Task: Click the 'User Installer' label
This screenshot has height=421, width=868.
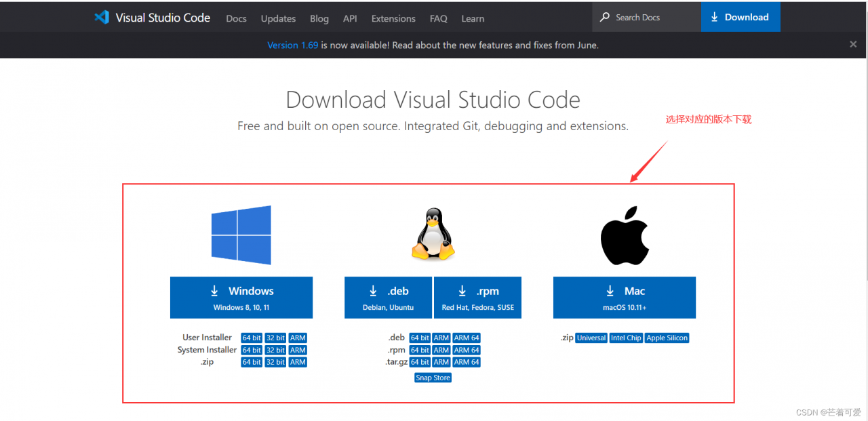Action: click(x=207, y=338)
